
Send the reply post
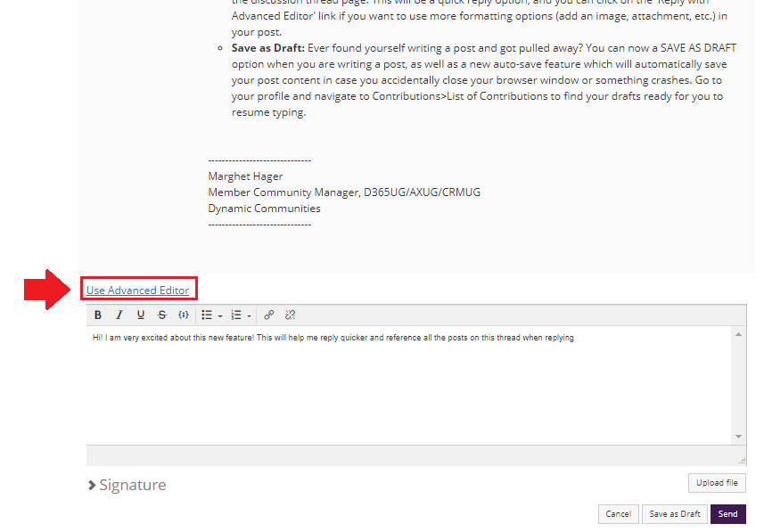[x=728, y=514]
